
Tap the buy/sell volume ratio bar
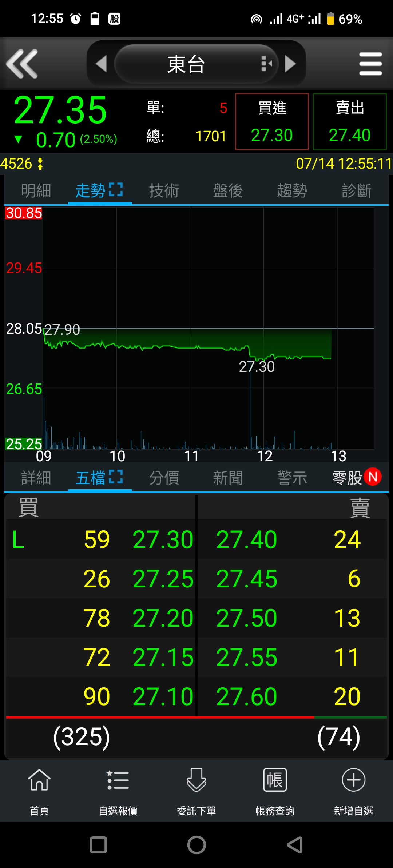[x=196, y=717]
